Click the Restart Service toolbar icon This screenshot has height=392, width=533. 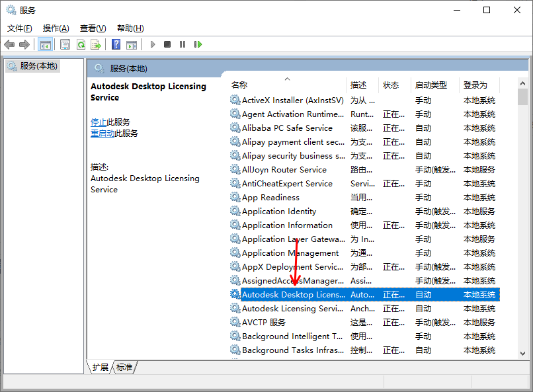(198, 44)
